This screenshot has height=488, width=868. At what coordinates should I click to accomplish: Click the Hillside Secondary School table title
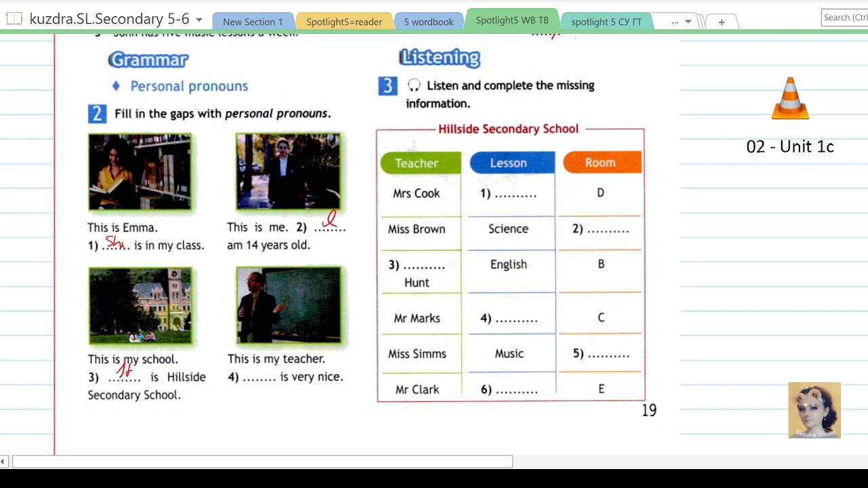(x=508, y=129)
